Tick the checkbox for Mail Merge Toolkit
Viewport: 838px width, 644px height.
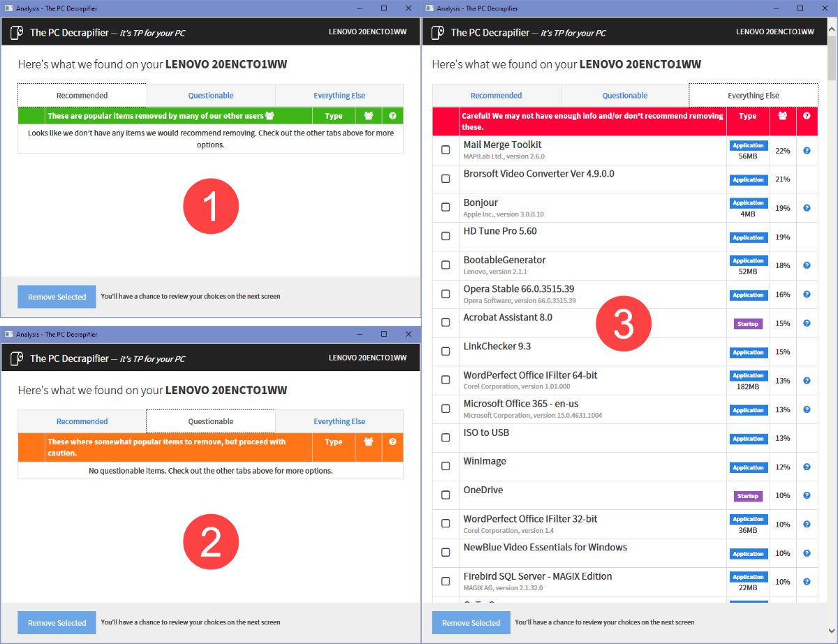[446, 150]
